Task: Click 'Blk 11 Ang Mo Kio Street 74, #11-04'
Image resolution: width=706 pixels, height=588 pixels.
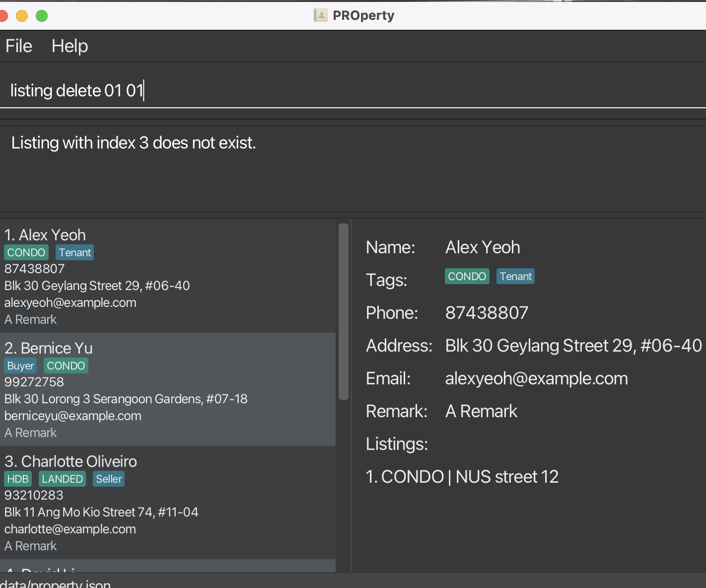Action: pyautogui.click(x=101, y=512)
